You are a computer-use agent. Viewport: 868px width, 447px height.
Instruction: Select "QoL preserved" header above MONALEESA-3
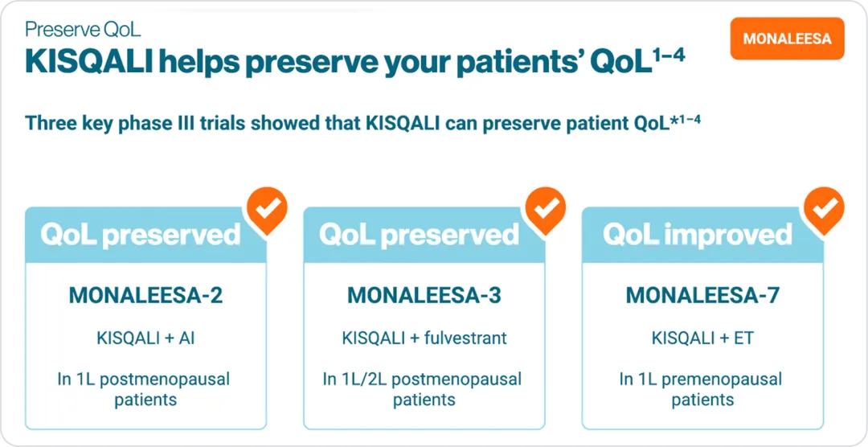420,235
